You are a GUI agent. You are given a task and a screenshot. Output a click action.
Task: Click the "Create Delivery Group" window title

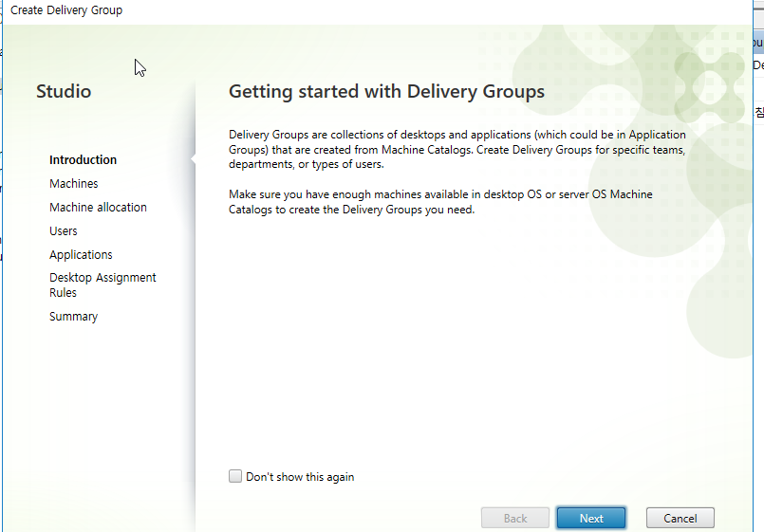coord(66,10)
